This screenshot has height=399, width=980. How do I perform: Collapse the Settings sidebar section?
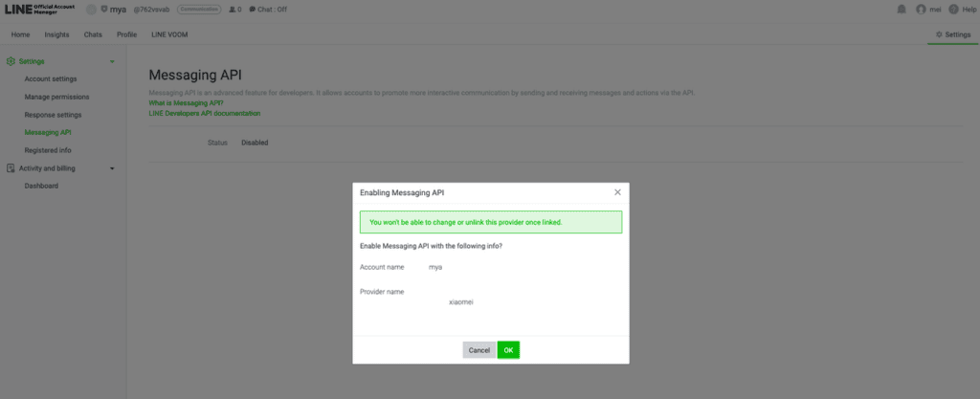tap(112, 62)
